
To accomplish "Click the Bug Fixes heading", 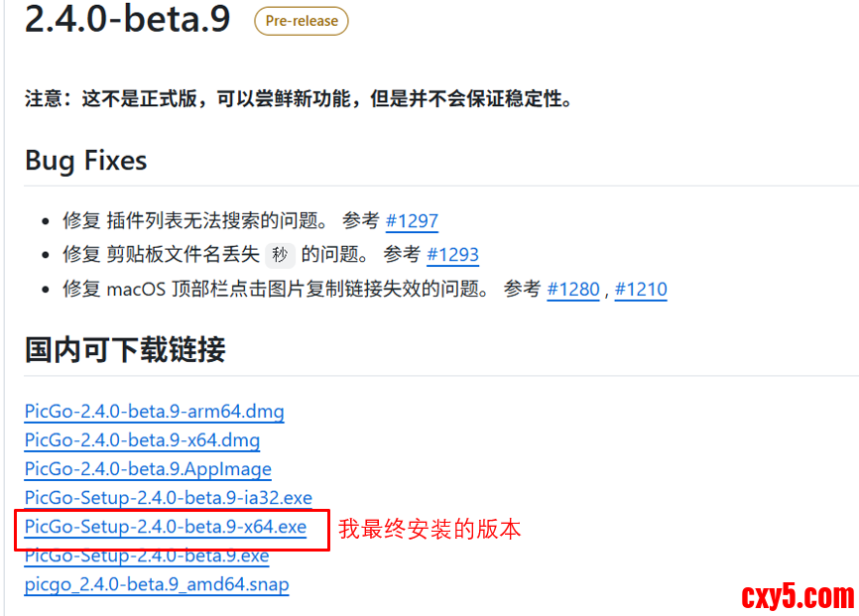I will click(x=85, y=161).
